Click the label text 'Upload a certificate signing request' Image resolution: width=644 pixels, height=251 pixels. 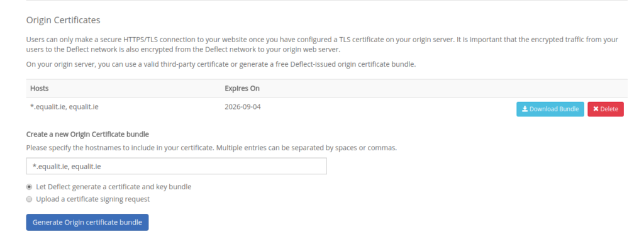click(93, 199)
